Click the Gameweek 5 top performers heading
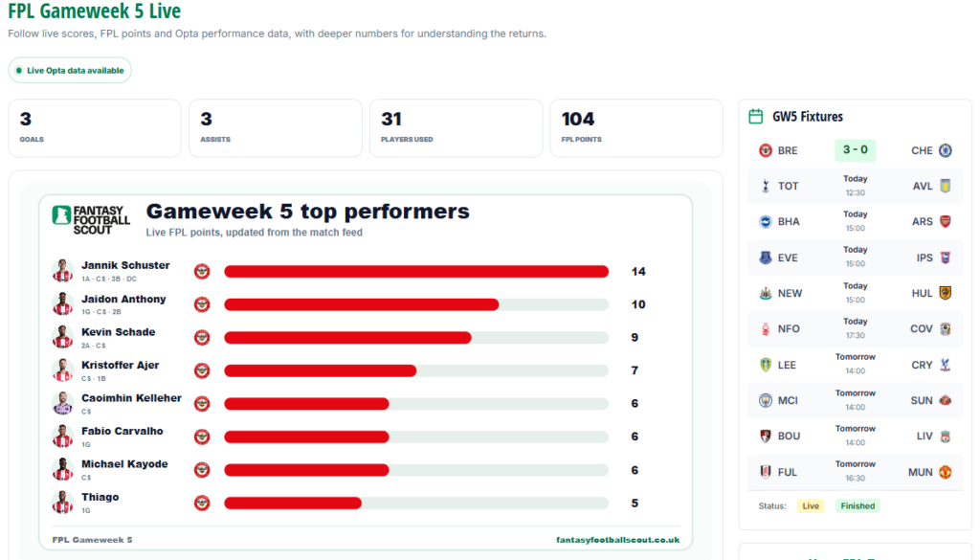 click(307, 212)
